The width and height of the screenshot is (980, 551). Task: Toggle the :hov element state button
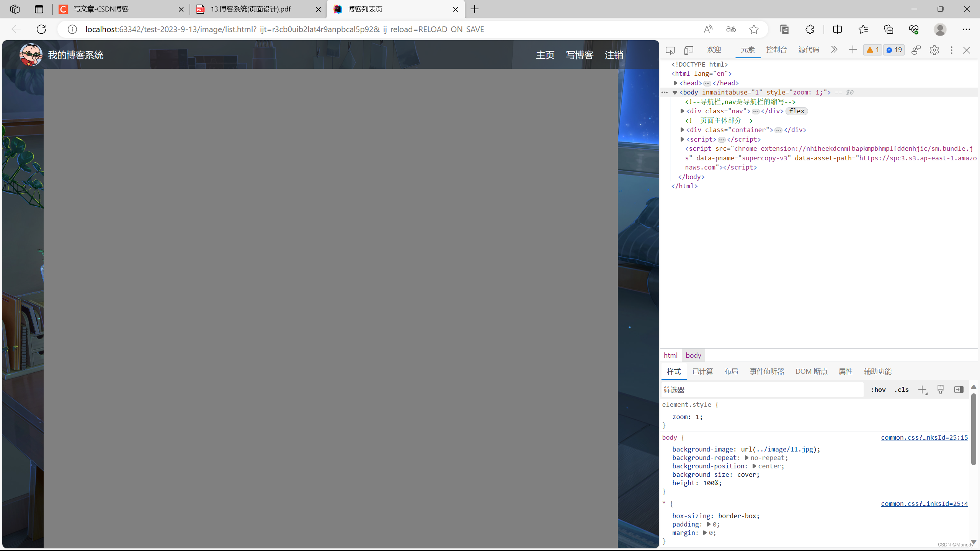click(x=878, y=390)
